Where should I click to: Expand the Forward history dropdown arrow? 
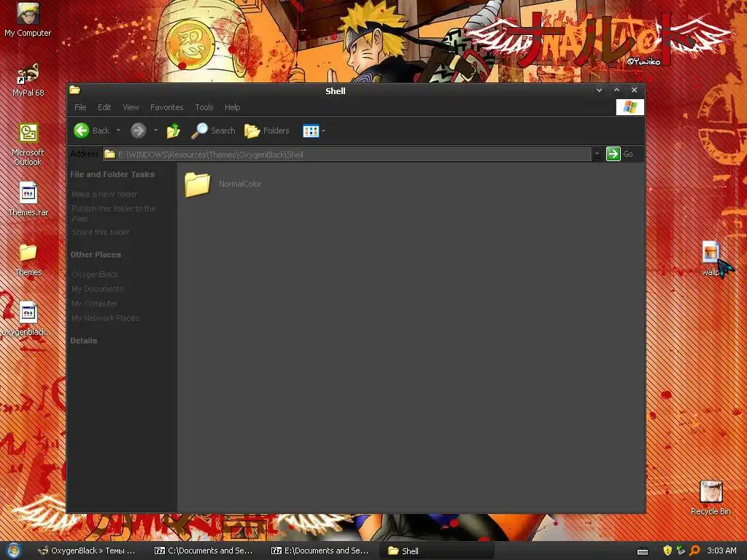point(155,131)
